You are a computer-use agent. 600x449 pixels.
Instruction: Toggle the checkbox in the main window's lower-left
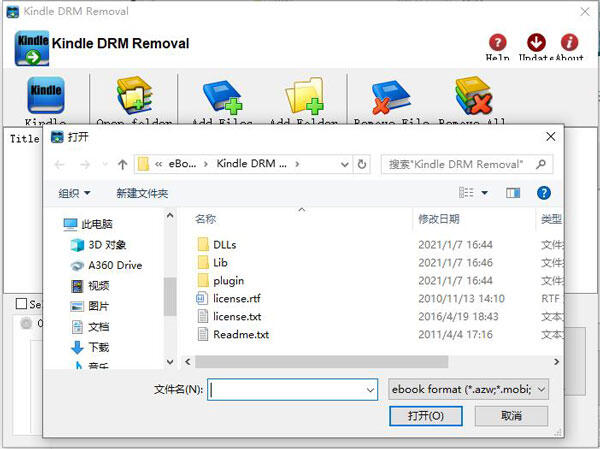coord(21,304)
